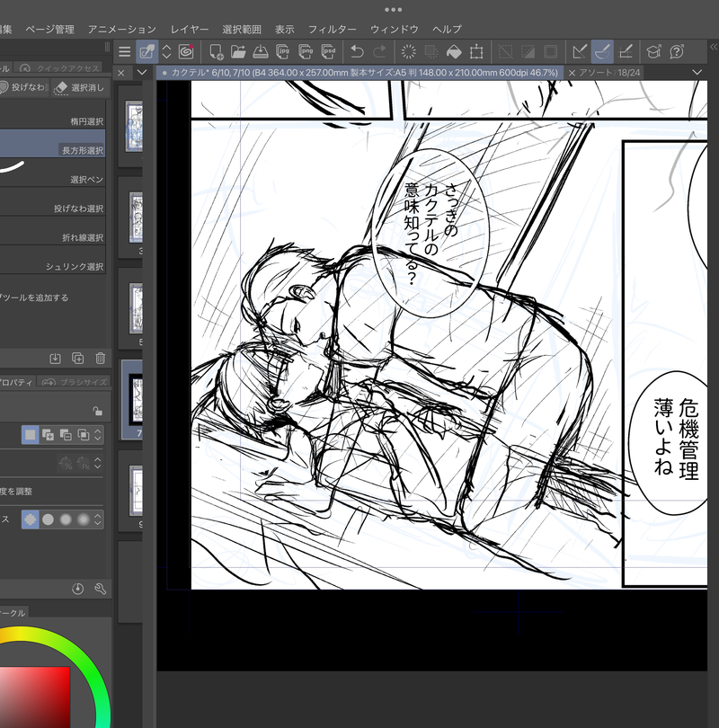Open Clip Studio tutorials graduation cap icon
719x728 pixels.
(654, 51)
